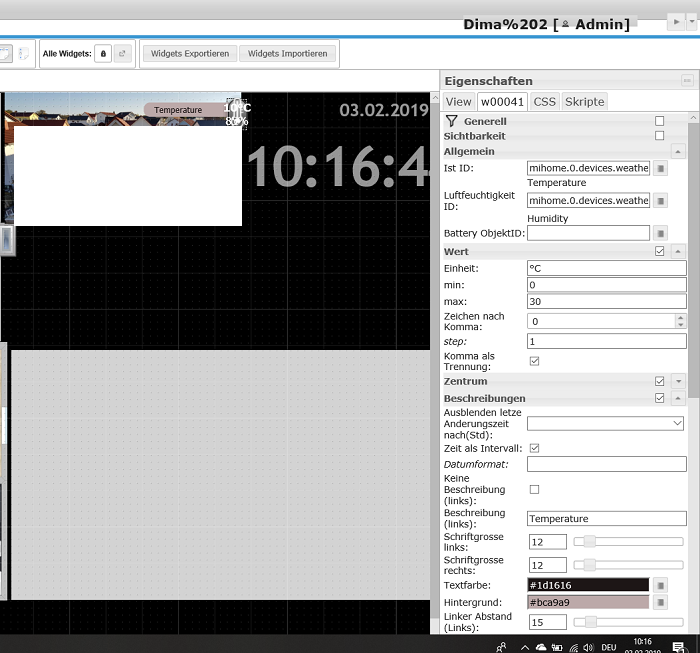Click the max value field
The height and width of the screenshot is (653, 700).
click(607, 301)
